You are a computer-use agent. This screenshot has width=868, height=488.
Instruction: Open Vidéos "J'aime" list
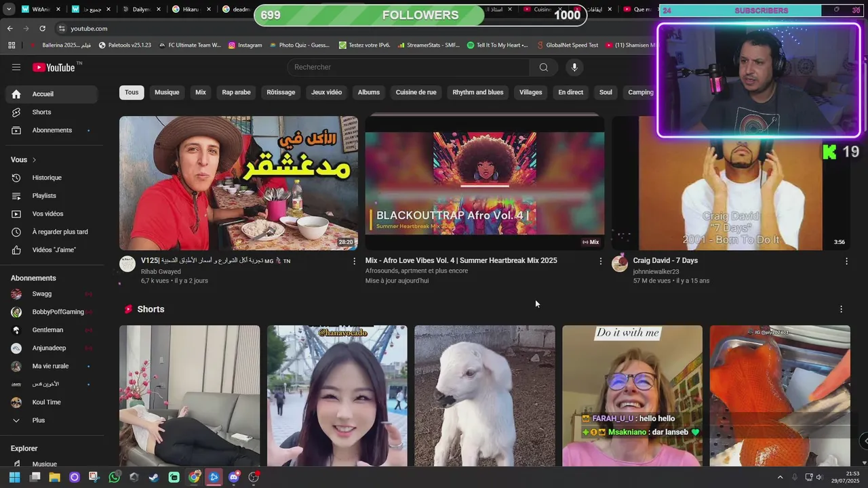52,250
